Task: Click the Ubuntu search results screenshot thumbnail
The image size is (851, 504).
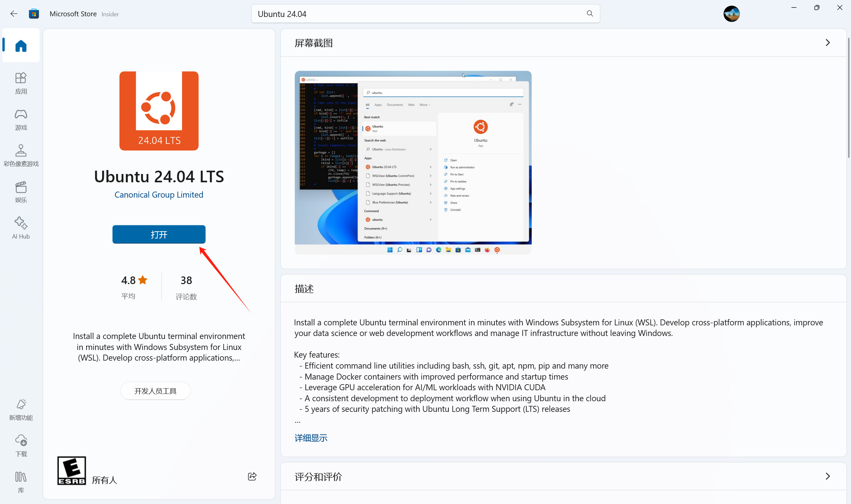Action: pos(413,162)
